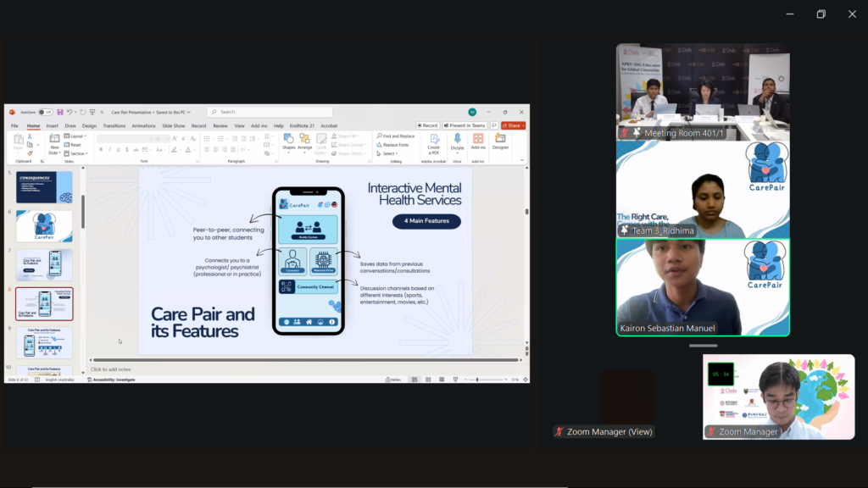868x488 pixels.
Task: Expand the file name 'Saved to this PC' dropdown
Action: tap(189, 113)
